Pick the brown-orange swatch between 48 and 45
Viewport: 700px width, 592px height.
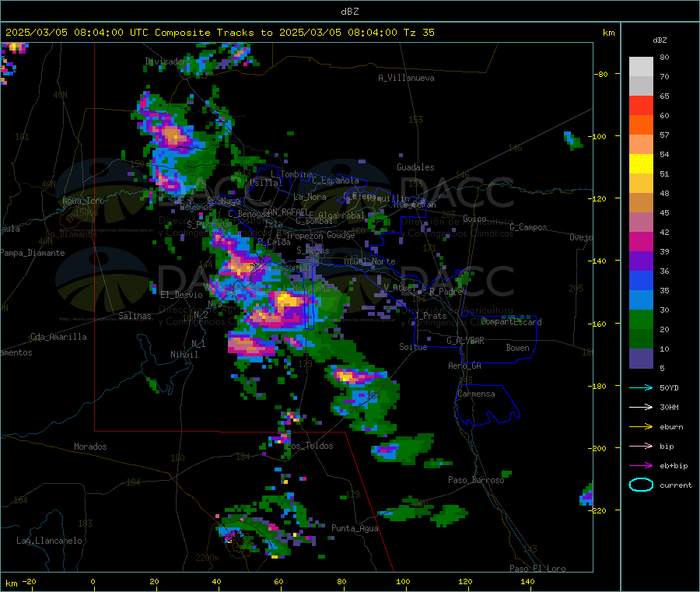641,203
